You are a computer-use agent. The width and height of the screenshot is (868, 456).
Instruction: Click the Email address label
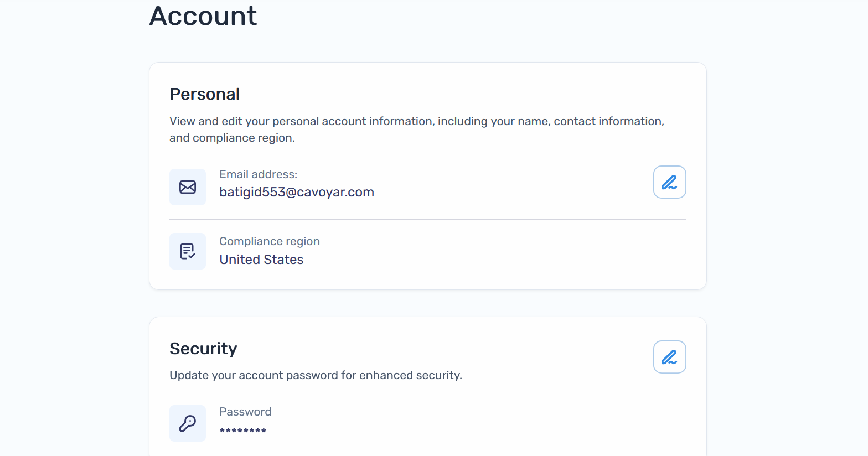(x=258, y=174)
